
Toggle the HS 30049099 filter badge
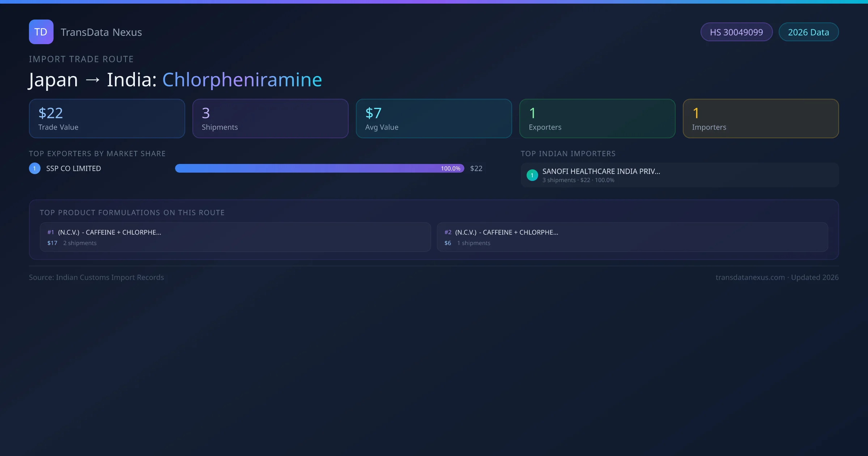coord(736,32)
